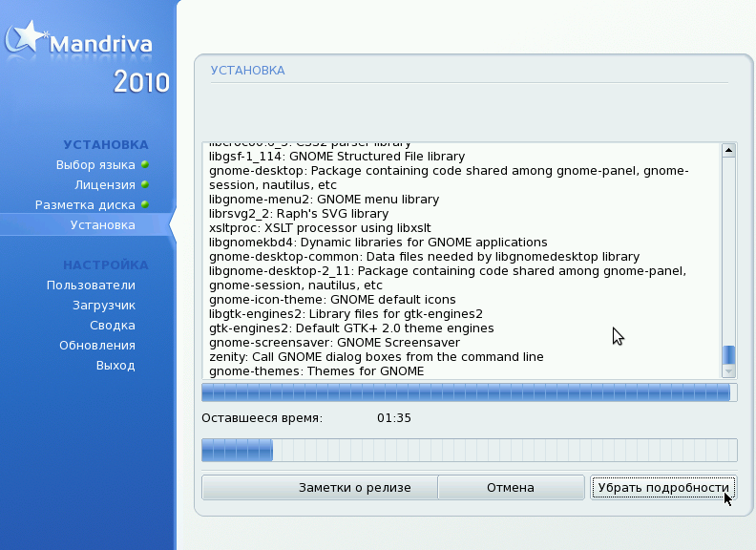Click green status dot next to Разметка диска
Image resolution: width=756 pixels, height=550 pixels.
(x=145, y=204)
